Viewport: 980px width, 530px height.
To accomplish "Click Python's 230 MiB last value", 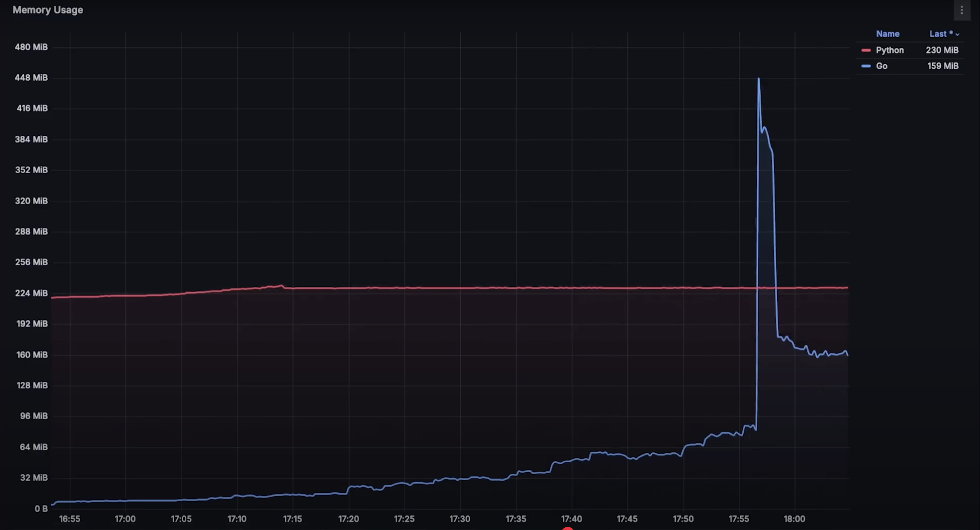I will 942,50.
